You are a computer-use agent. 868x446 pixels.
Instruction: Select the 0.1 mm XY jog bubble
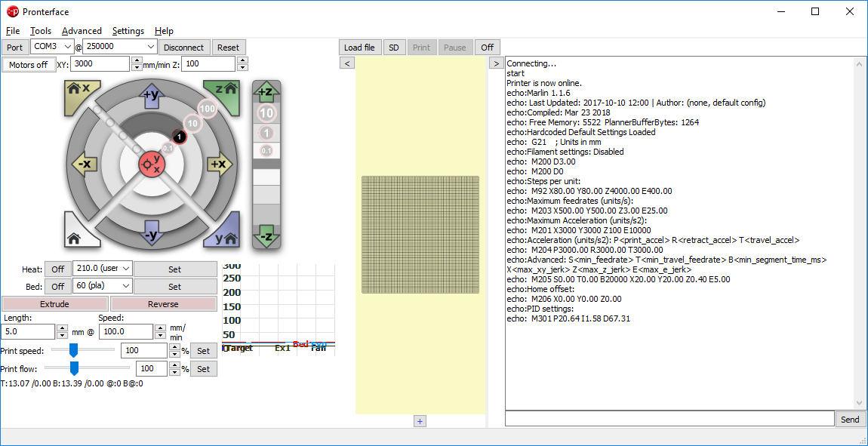pos(168,148)
